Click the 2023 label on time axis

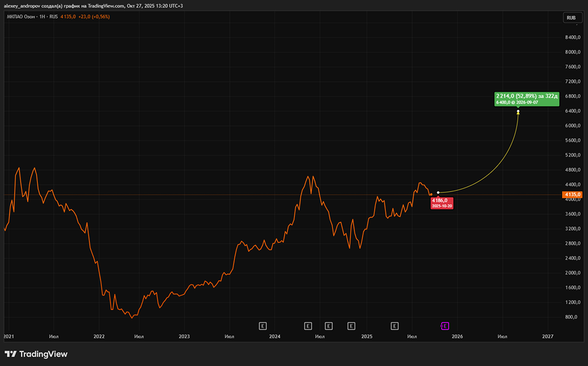pyautogui.click(x=184, y=337)
